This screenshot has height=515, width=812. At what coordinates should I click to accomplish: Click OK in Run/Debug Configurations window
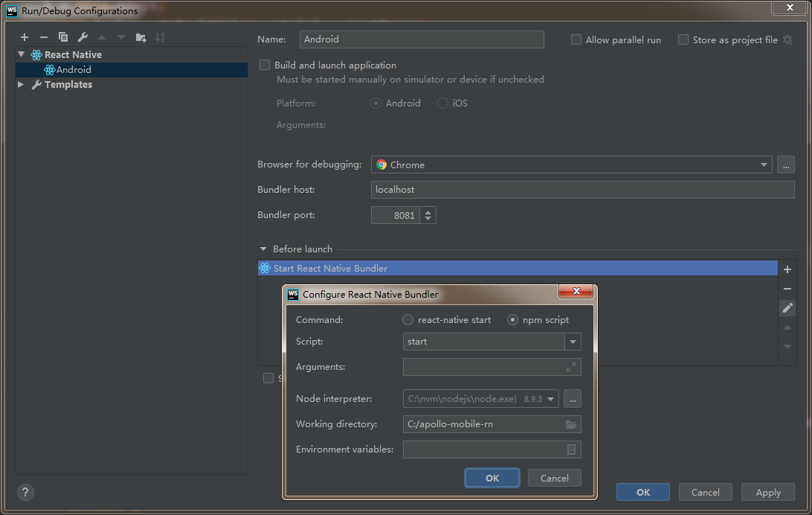[x=642, y=492]
